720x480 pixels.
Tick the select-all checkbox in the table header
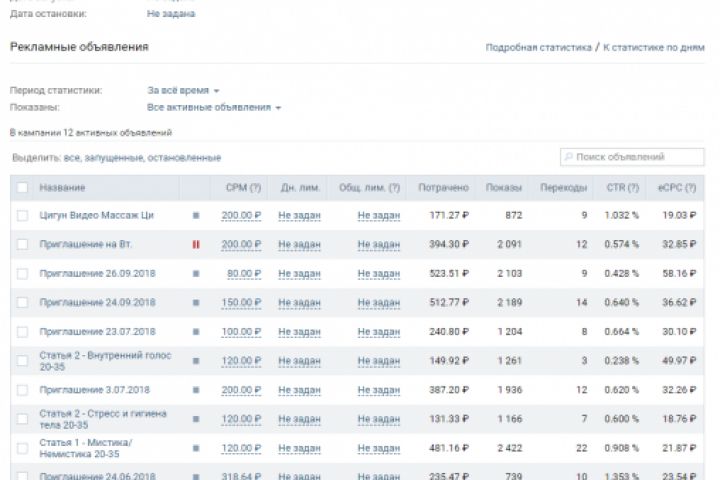coord(23,187)
